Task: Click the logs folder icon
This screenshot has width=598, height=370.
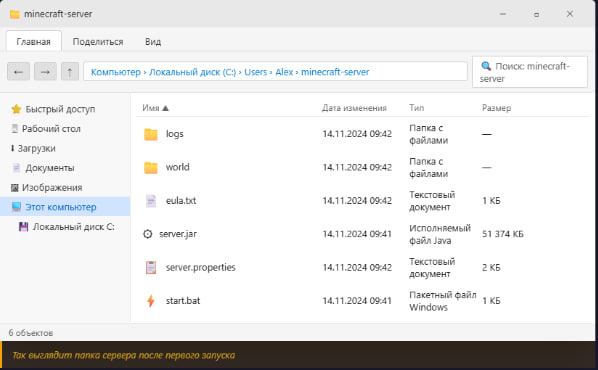Action: pyautogui.click(x=151, y=134)
